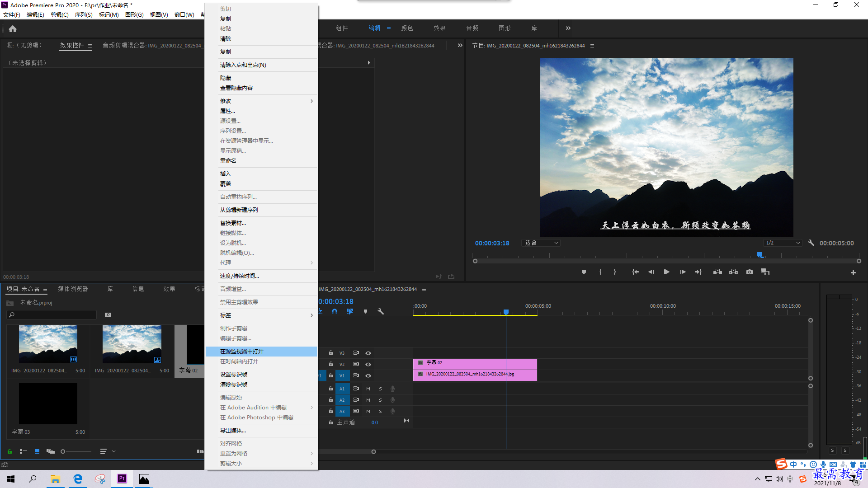This screenshot has width=868, height=488.
Task: Toggle timeline snapping magnet icon
Action: point(335,311)
